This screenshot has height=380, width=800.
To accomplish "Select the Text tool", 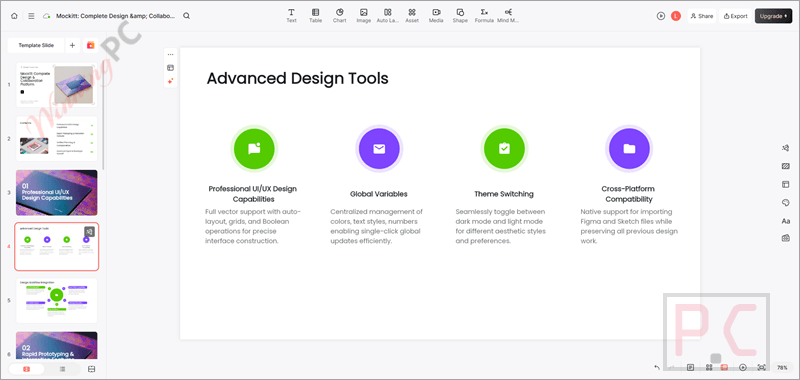I will coord(291,15).
